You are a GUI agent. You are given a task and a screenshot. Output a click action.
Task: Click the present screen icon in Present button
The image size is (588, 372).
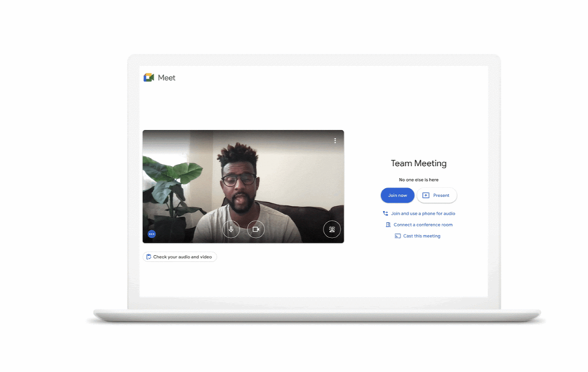(x=426, y=196)
